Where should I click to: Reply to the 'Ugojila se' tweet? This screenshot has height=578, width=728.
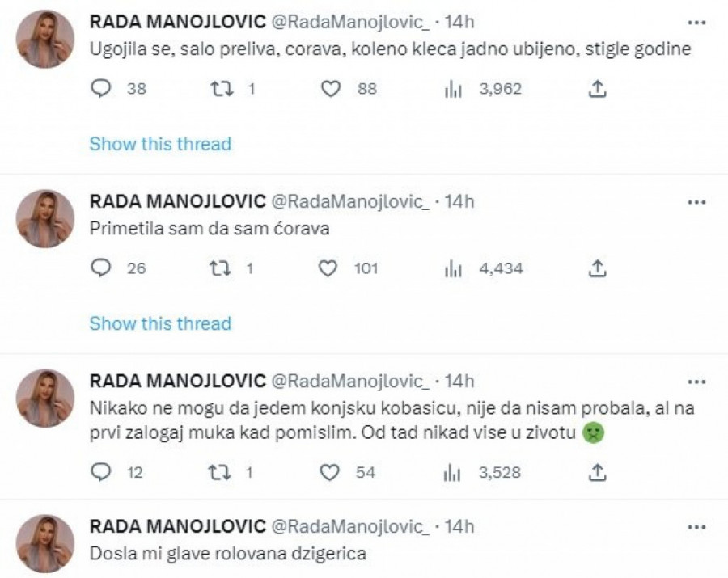100,89
